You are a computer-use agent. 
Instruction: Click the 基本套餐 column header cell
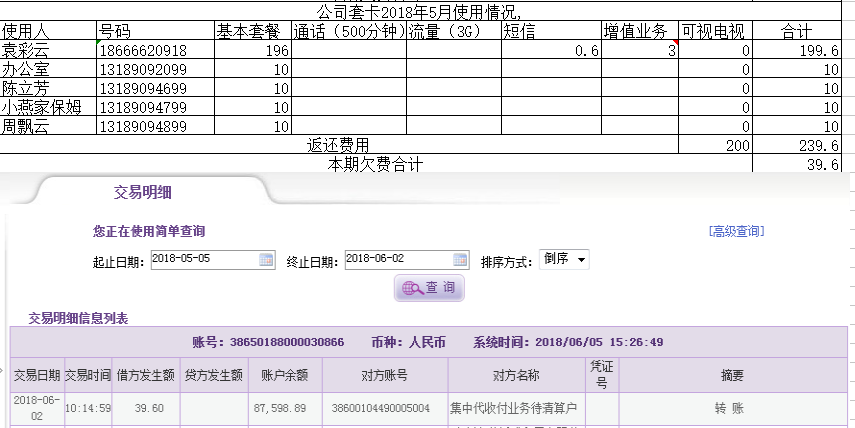(252, 31)
